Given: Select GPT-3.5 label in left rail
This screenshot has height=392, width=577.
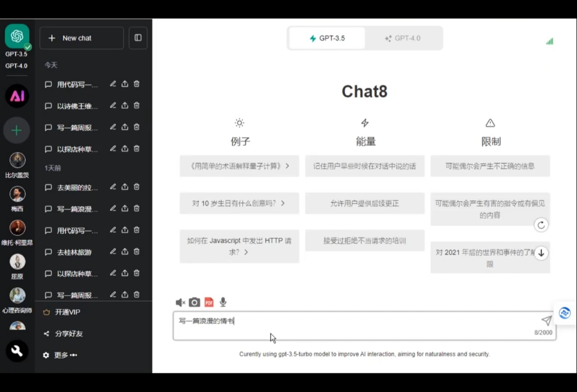Looking at the screenshot, I should (16, 54).
